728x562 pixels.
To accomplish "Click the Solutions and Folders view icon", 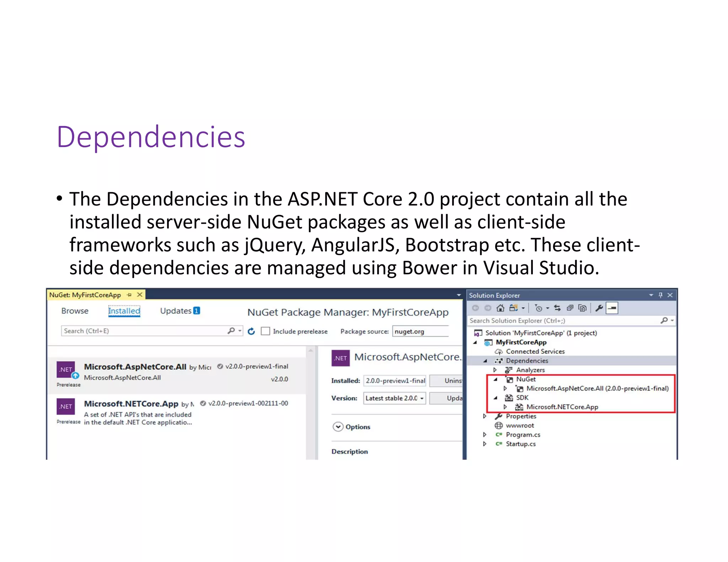I will (x=513, y=308).
